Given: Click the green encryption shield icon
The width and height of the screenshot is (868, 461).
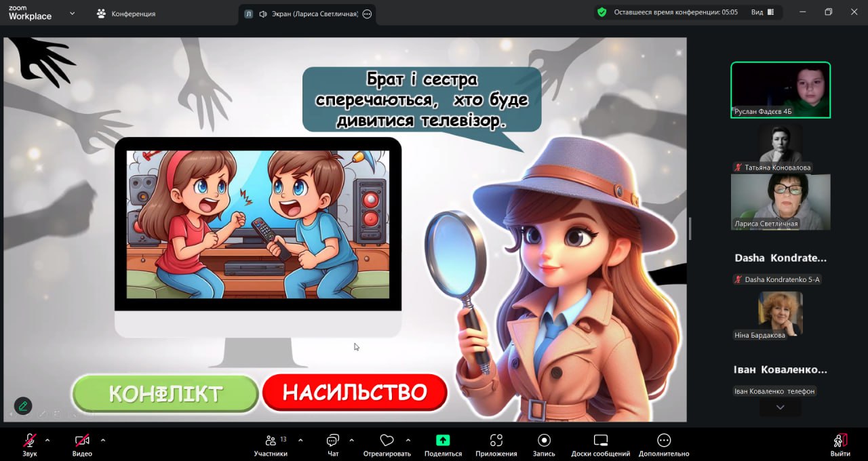Looking at the screenshot, I should [x=601, y=12].
